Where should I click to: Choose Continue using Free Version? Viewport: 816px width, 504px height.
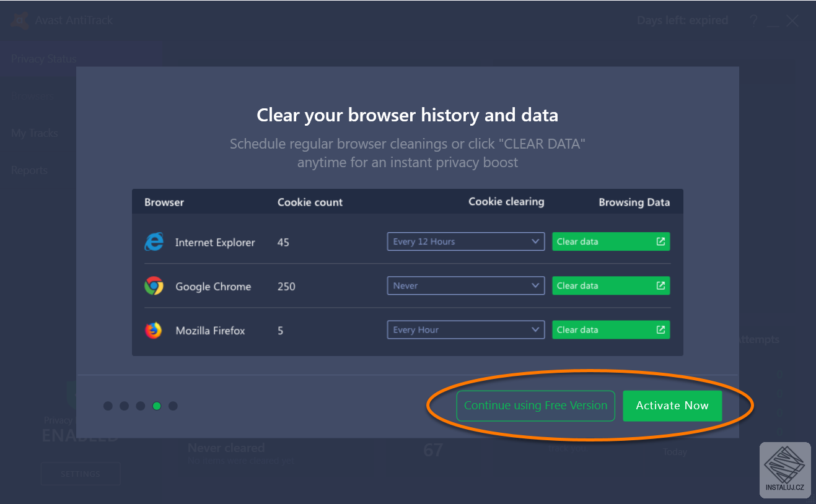[x=536, y=406]
